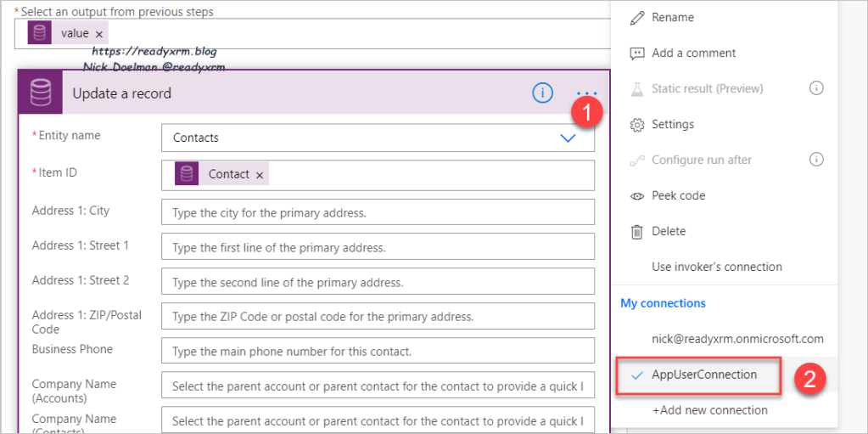The width and height of the screenshot is (868, 434).
Task: Choose Use invoker's connection
Action: click(716, 267)
